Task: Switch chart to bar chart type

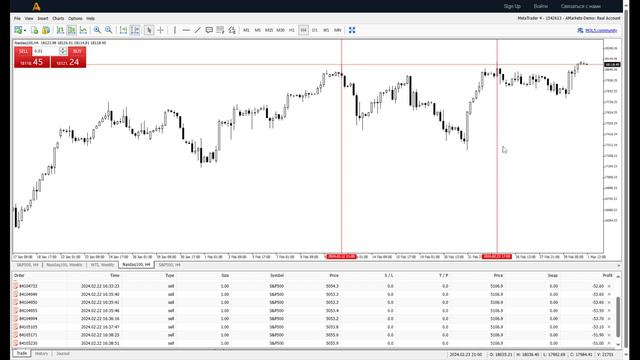Action: point(60,30)
